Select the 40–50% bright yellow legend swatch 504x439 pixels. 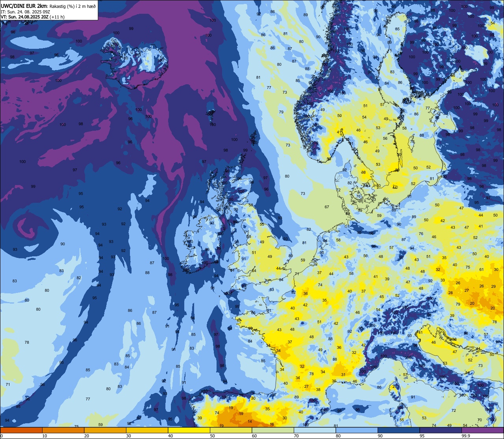[189, 430]
